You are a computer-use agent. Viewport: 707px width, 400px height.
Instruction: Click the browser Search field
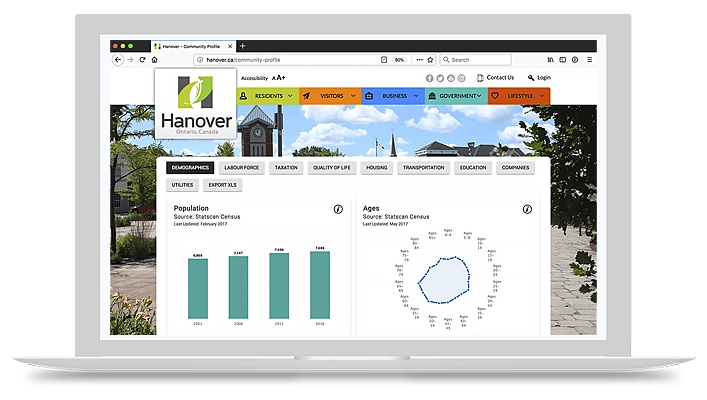[x=476, y=60]
